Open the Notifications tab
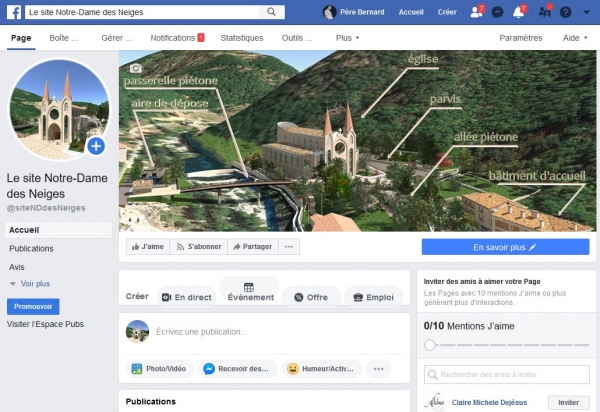This screenshot has height=412, width=600. pos(177,38)
